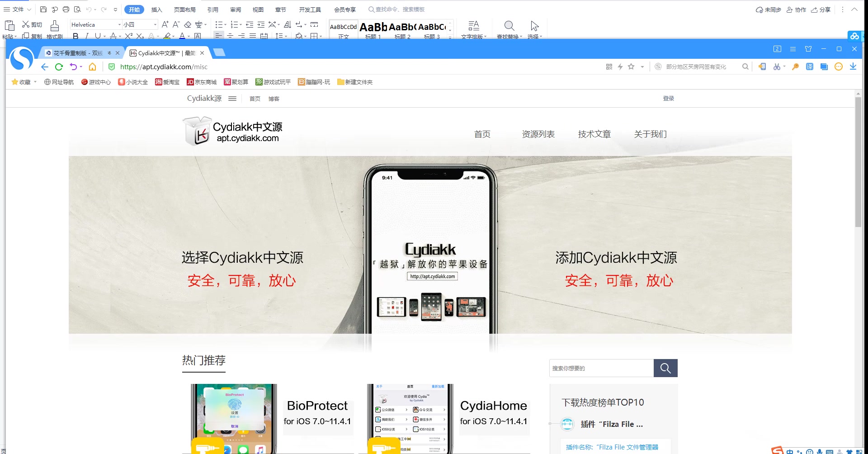Click the browser download manager icon
The height and width of the screenshot is (454, 868).
tap(854, 66)
